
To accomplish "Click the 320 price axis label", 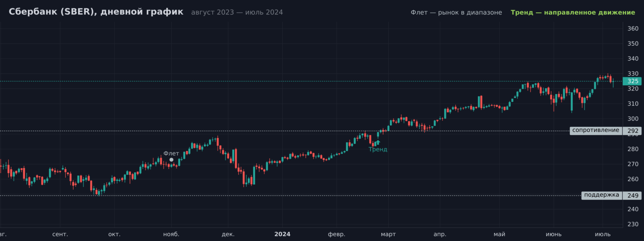I will pos(633,89).
